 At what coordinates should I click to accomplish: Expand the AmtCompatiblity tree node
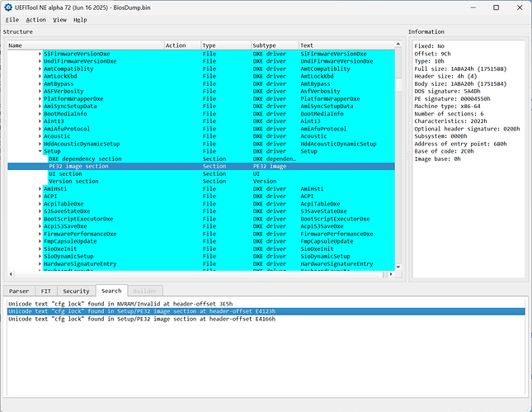tap(40, 69)
